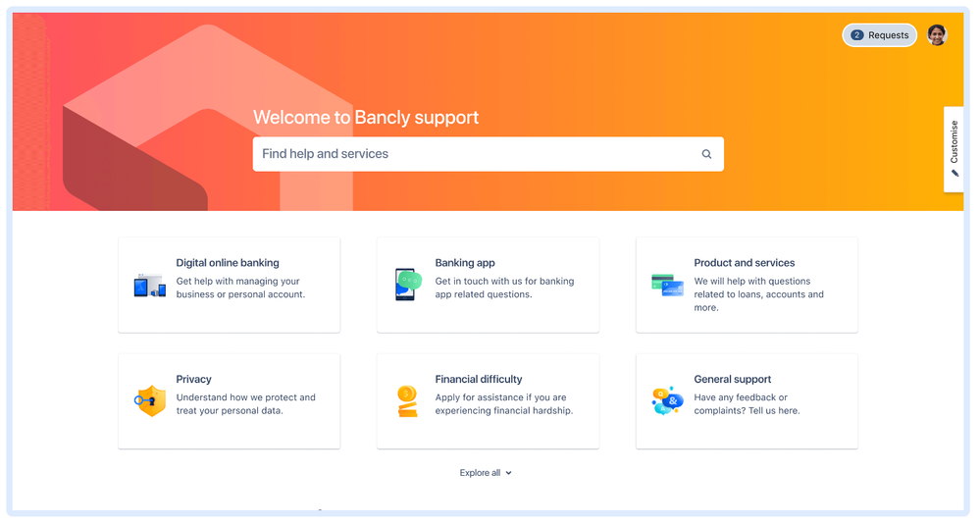This screenshot has width=980, height=526.
Task: Click 'Have any feedback or complaints?' text
Action: tap(747, 404)
